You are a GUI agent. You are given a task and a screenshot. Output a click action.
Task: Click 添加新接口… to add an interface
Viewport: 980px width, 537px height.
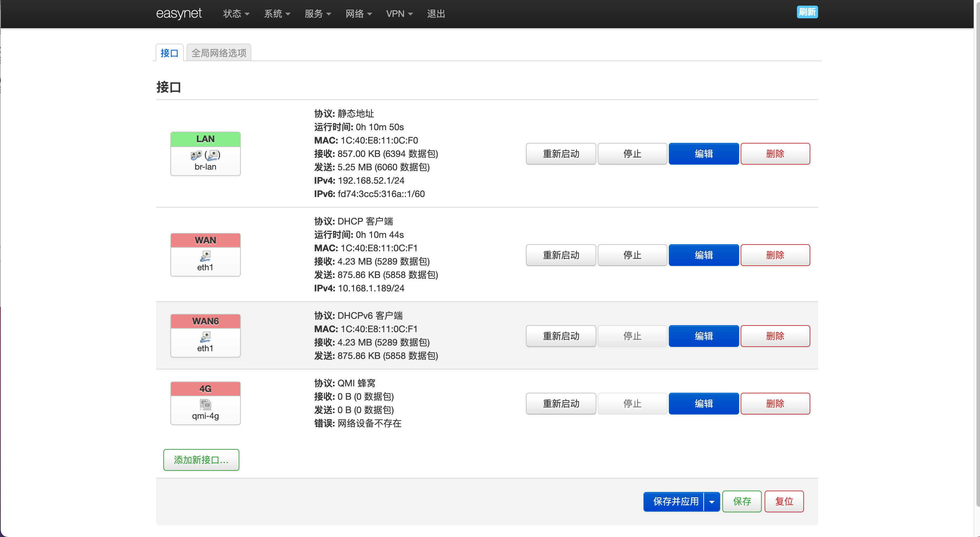[201, 460]
